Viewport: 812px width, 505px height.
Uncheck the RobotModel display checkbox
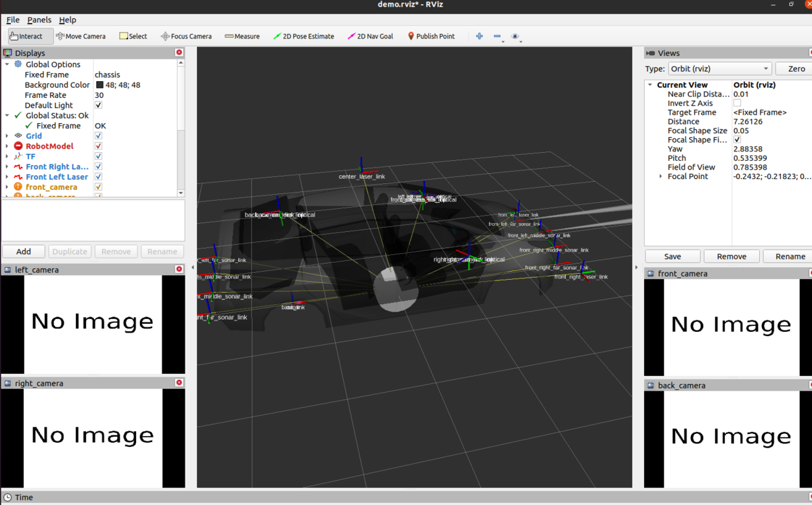(99, 146)
